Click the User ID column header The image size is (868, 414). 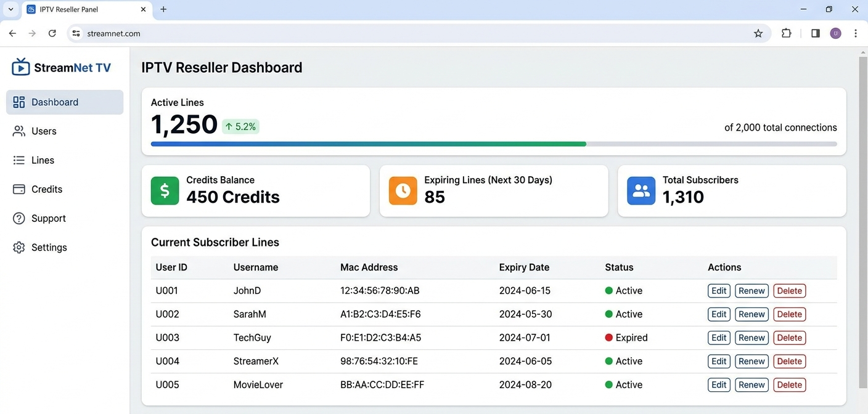point(171,267)
